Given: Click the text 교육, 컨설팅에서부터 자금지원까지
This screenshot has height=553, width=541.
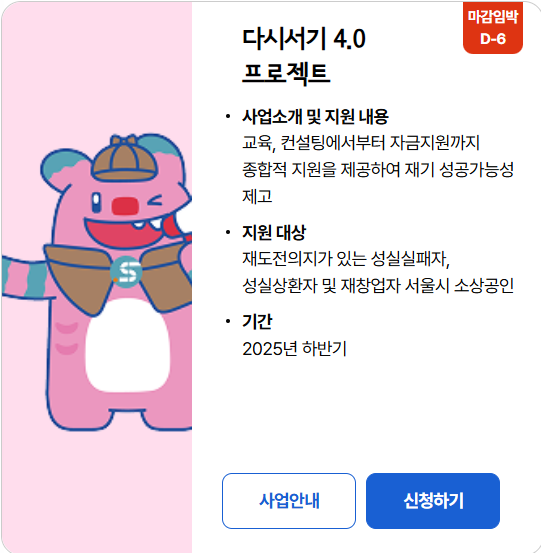Looking at the screenshot, I should (x=361, y=143).
